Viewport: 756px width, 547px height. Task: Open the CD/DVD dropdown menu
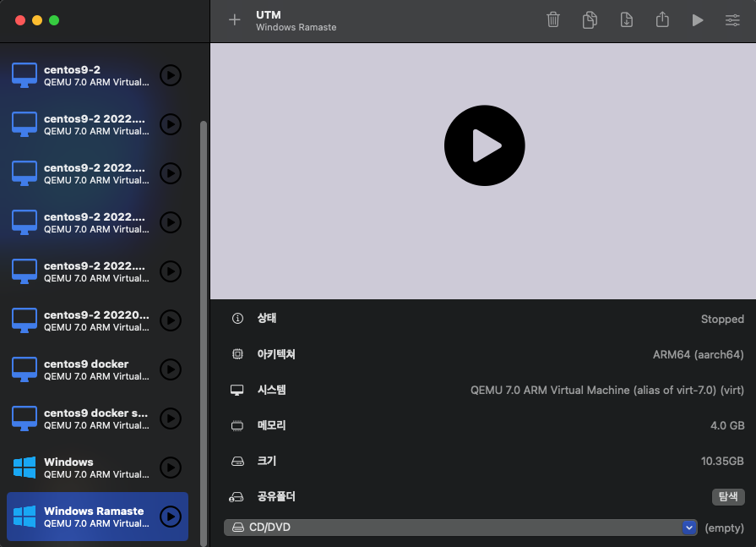(x=460, y=528)
